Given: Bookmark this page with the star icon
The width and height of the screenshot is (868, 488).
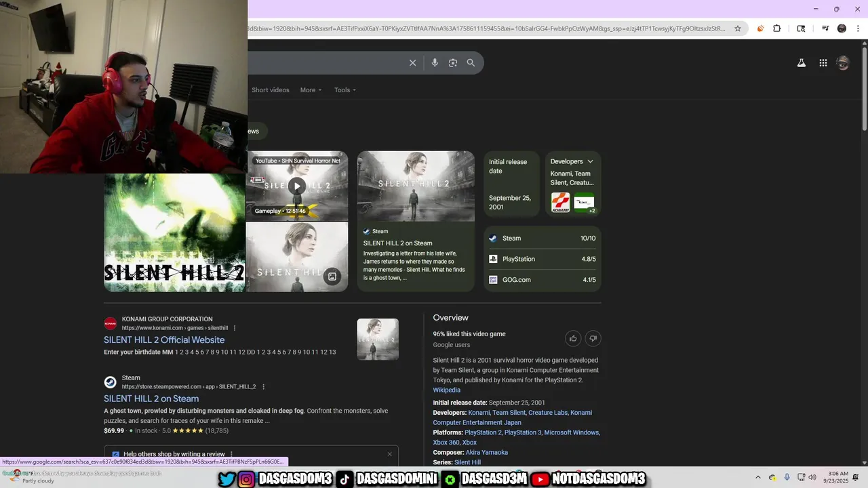Looking at the screenshot, I should (x=738, y=28).
